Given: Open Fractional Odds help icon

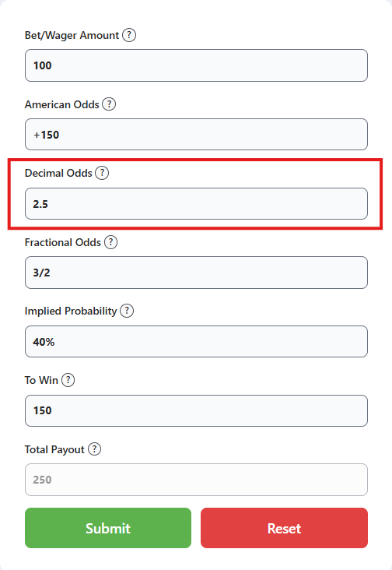Looking at the screenshot, I should point(110,242).
